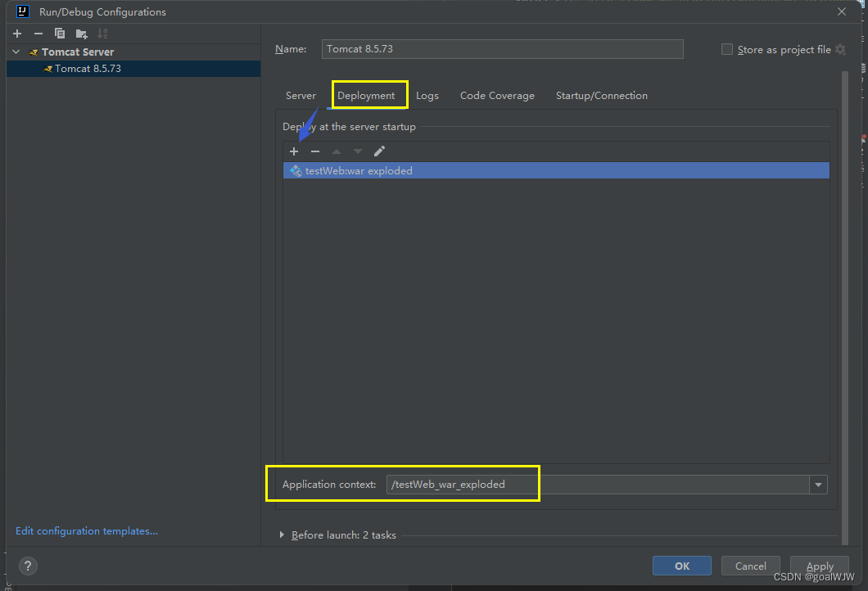The height and width of the screenshot is (591, 868).
Task: Collapse the Tomcat Server tree node
Action: (x=16, y=52)
